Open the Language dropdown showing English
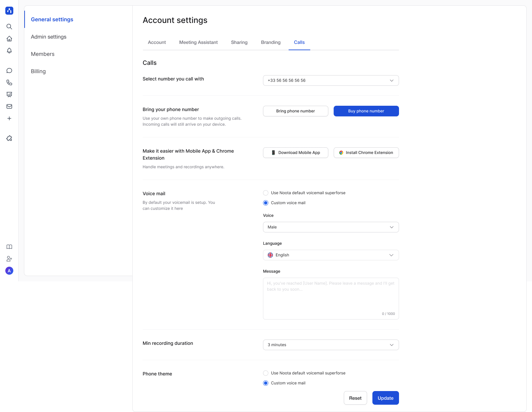The height and width of the screenshot is (412, 532). pos(331,255)
